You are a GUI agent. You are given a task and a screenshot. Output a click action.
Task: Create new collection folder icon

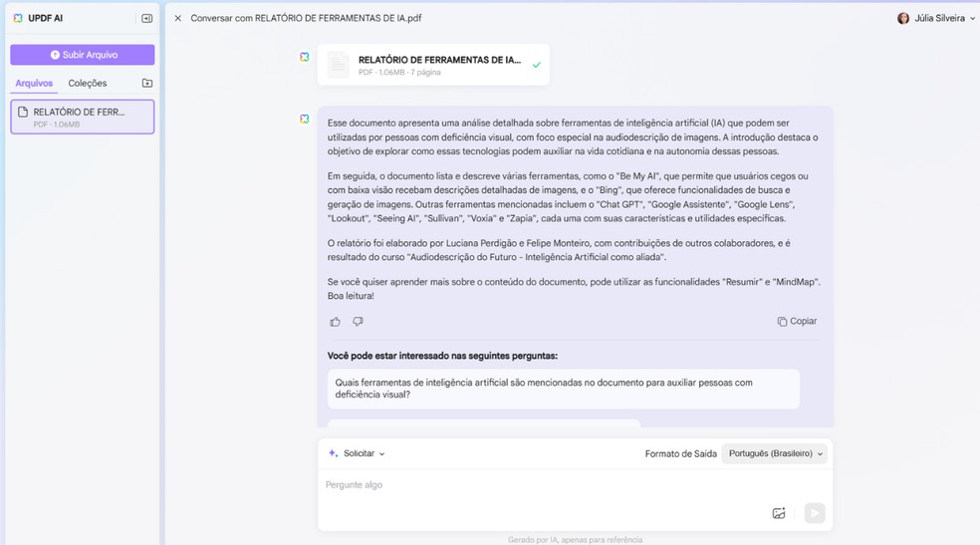pyautogui.click(x=147, y=83)
